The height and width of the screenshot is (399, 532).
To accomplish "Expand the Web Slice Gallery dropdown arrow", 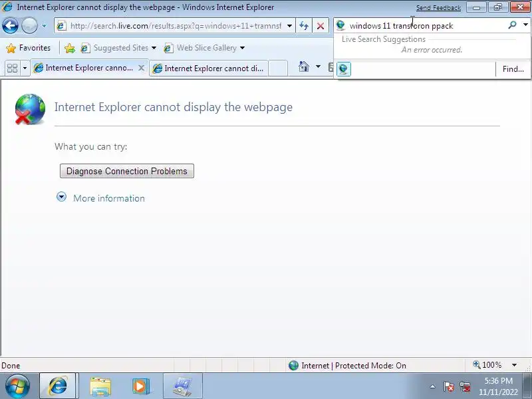I will (242, 48).
